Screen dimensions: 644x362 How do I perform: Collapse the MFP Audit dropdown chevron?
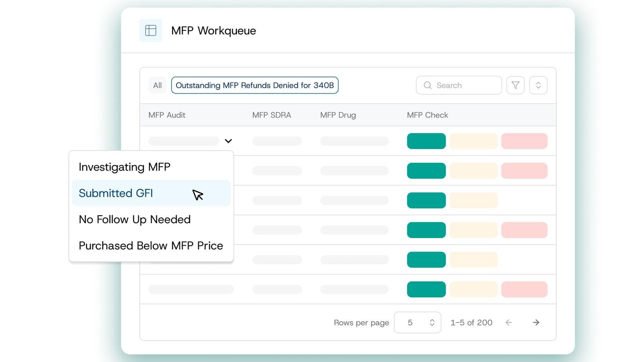tap(228, 141)
